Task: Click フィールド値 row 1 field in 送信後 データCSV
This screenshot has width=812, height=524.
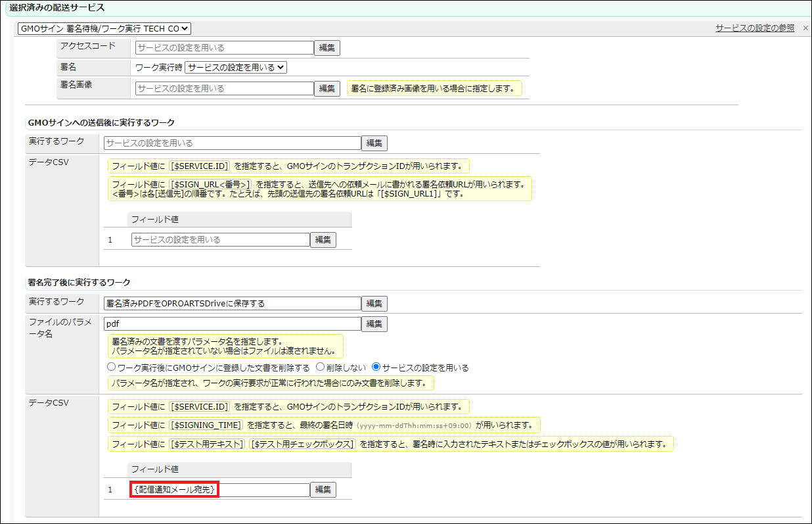Action: 221,240
